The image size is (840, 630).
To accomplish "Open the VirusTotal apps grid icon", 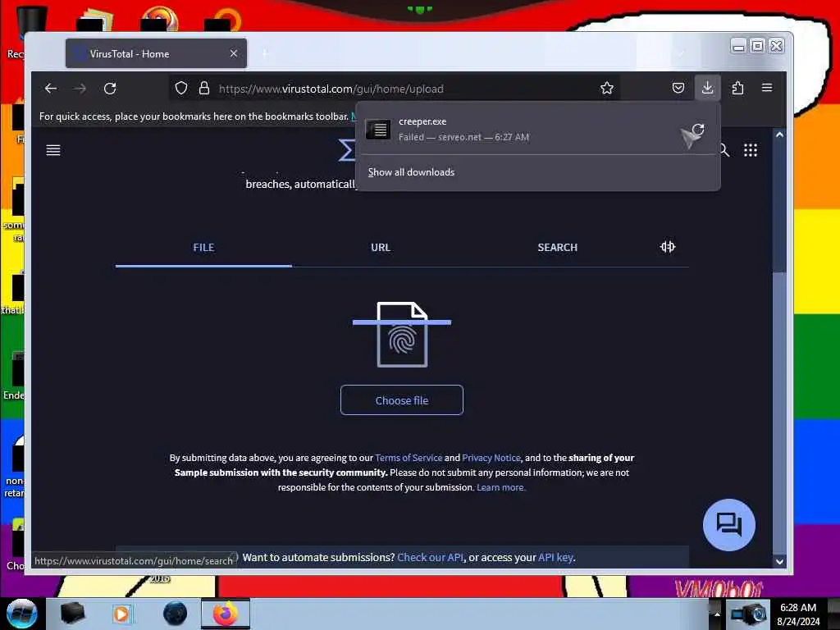I will 751,150.
